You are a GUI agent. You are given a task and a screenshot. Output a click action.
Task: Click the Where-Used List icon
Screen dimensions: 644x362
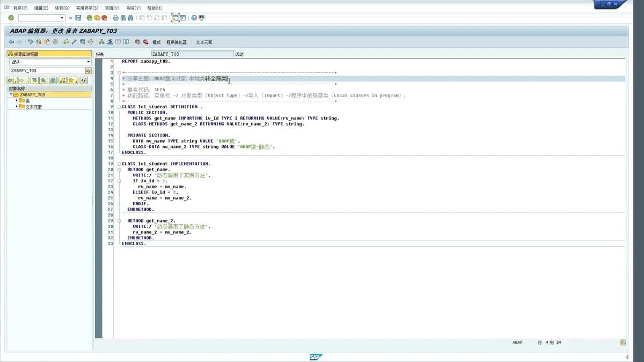[x=90, y=42]
